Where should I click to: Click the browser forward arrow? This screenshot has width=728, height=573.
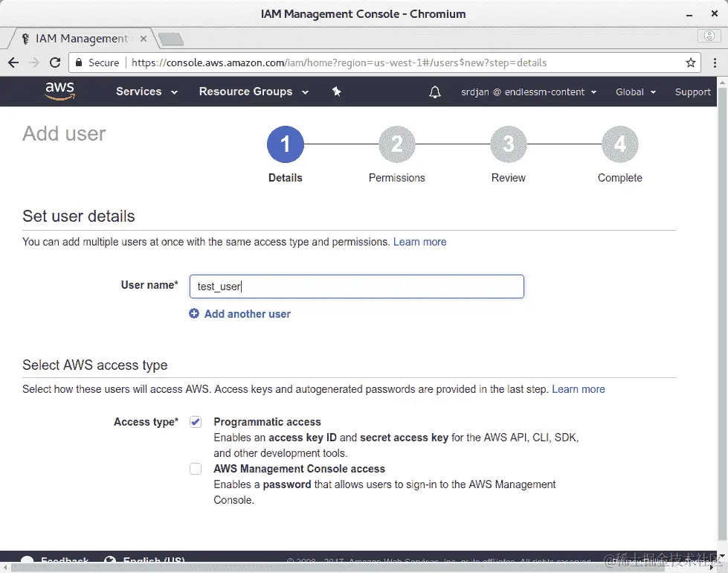tap(34, 63)
